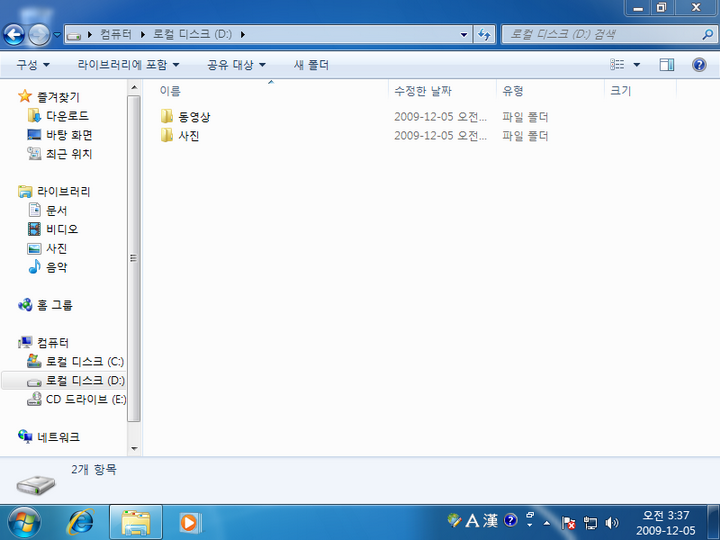Click the 동영상 folder name text
Screen dimensions: 720x540
coord(194,117)
